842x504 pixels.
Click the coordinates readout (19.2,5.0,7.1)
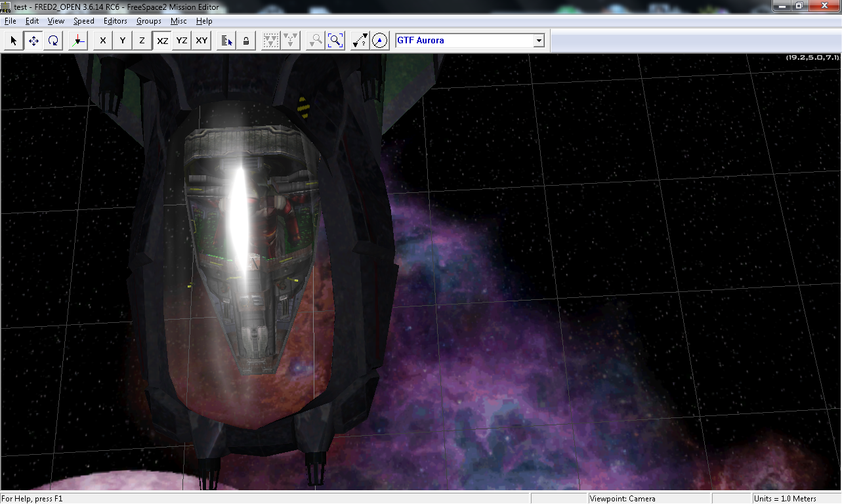click(812, 58)
